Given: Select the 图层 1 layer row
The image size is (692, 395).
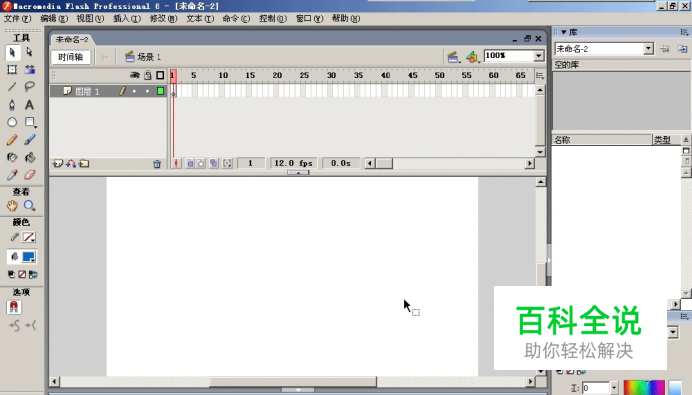Looking at the screenshot, I should (108, 91).
